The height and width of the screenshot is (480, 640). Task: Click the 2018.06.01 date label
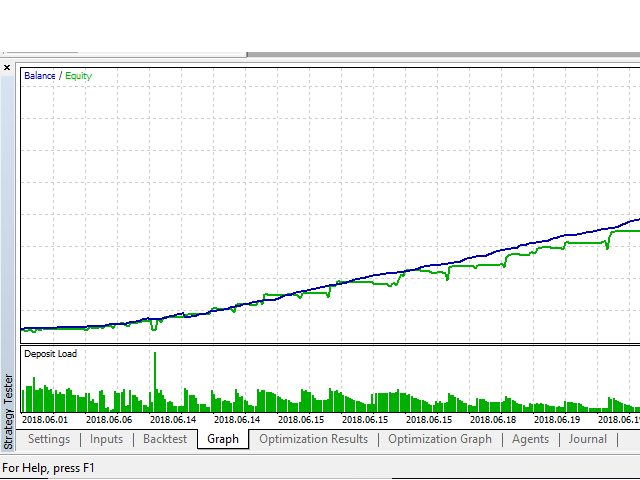pos(46,420)
